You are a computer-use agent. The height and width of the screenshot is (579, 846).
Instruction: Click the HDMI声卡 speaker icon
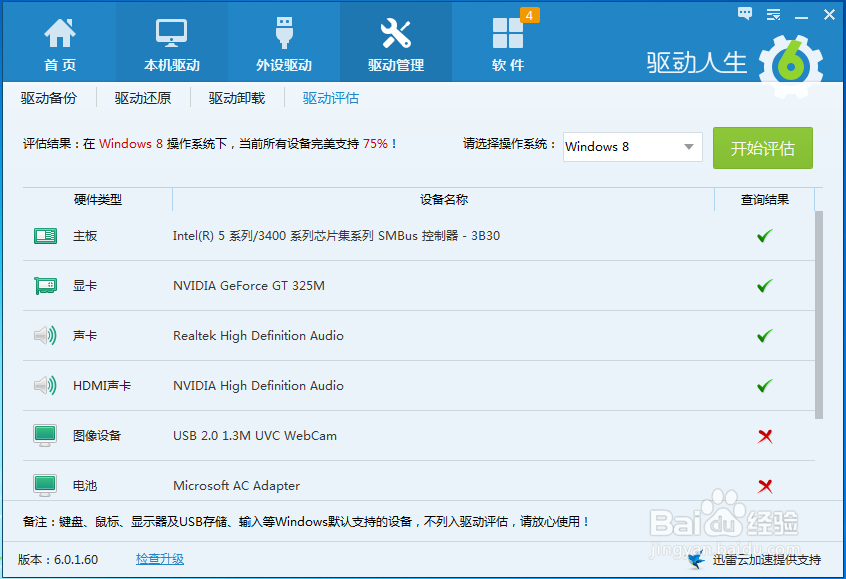45,385
